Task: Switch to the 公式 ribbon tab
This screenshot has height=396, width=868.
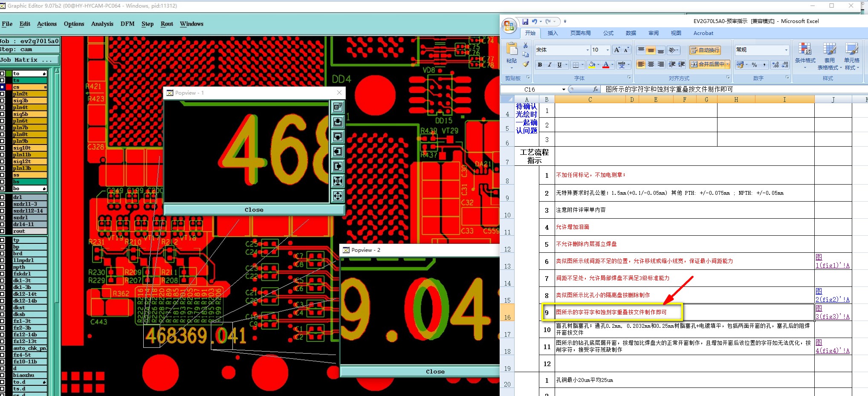Action: pos(608,33)
